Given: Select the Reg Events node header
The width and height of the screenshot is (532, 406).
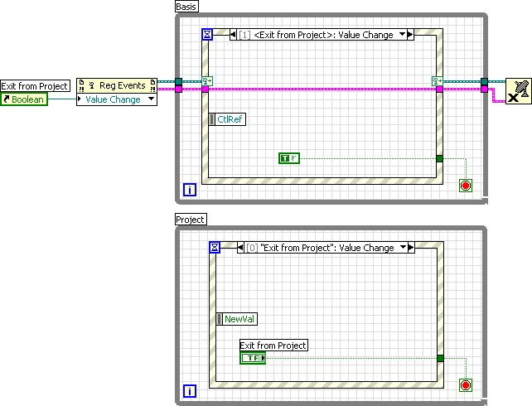Looking at the screenshot, I should pyautogui.click(x=117, y=85).
